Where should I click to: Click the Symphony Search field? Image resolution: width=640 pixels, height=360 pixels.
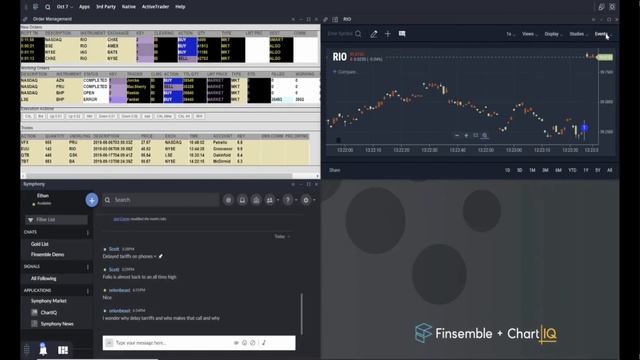[160, 200]
